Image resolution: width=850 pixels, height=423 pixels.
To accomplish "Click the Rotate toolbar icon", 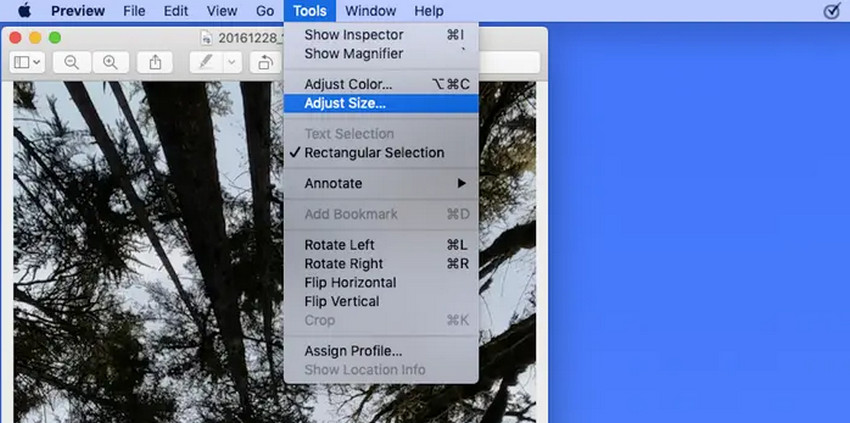I will (x=266, y=62).
